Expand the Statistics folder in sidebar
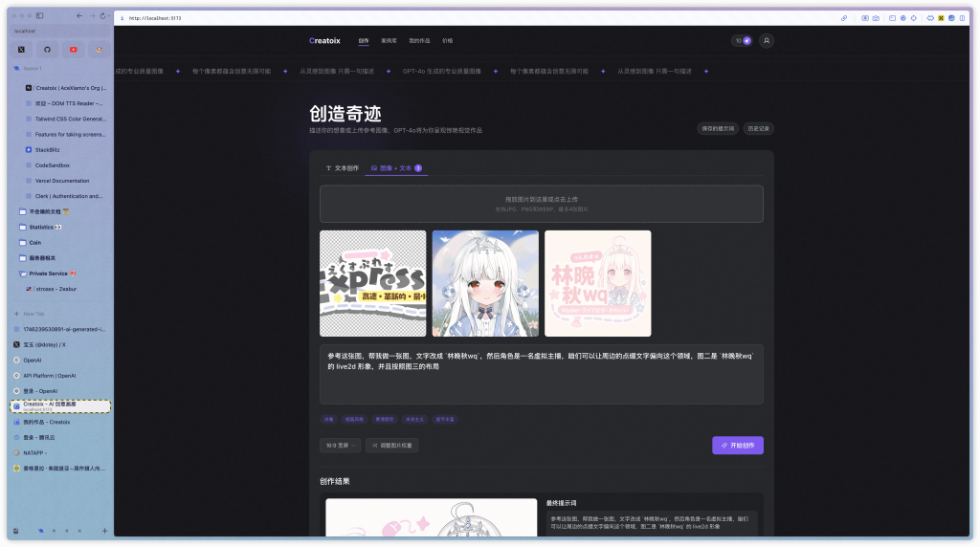The width and height of the screenshot is (980, 547). click(x=40, y=227)
